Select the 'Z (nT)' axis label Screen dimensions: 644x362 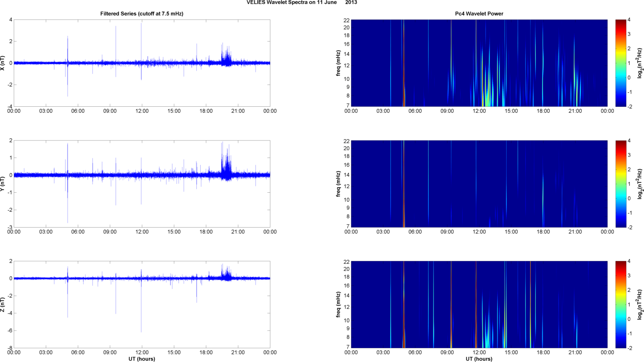click(3, 305)
